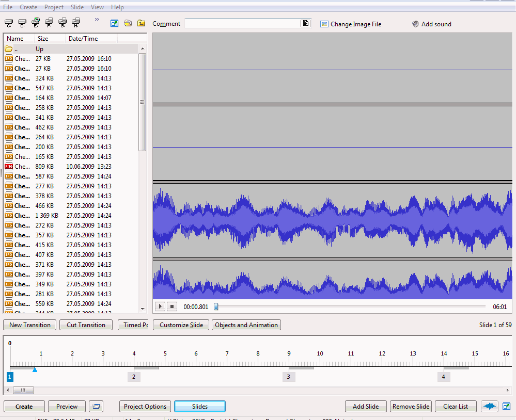Select slide 3 marker on timeline
The width and height of the screenshot is (516, 420).
click(288, 377)
